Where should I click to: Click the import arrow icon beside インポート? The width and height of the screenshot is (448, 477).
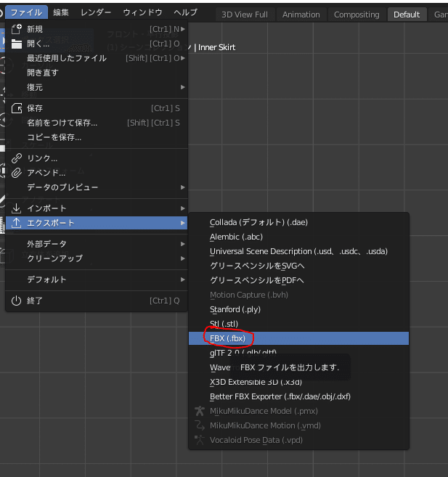coord(17,208)
